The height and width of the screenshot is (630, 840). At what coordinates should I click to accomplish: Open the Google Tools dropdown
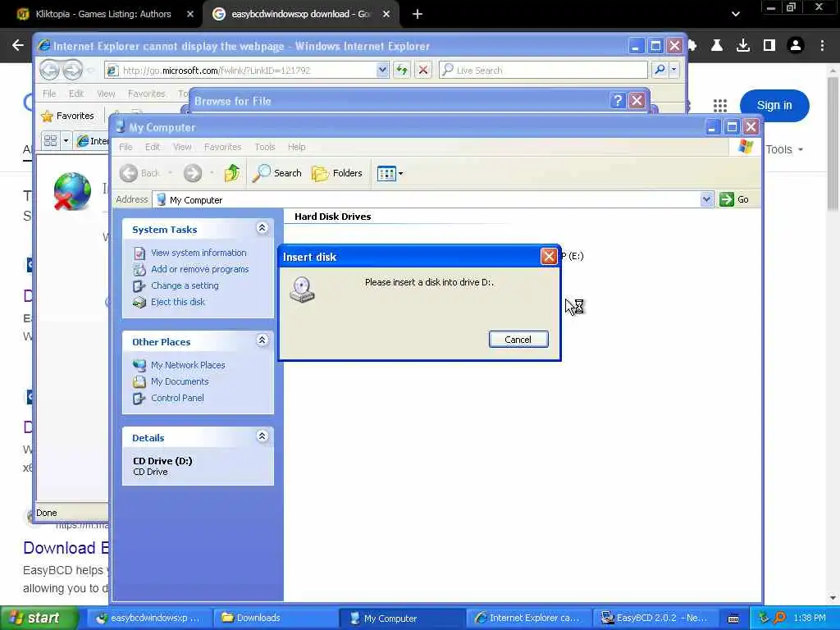[783, 149]
